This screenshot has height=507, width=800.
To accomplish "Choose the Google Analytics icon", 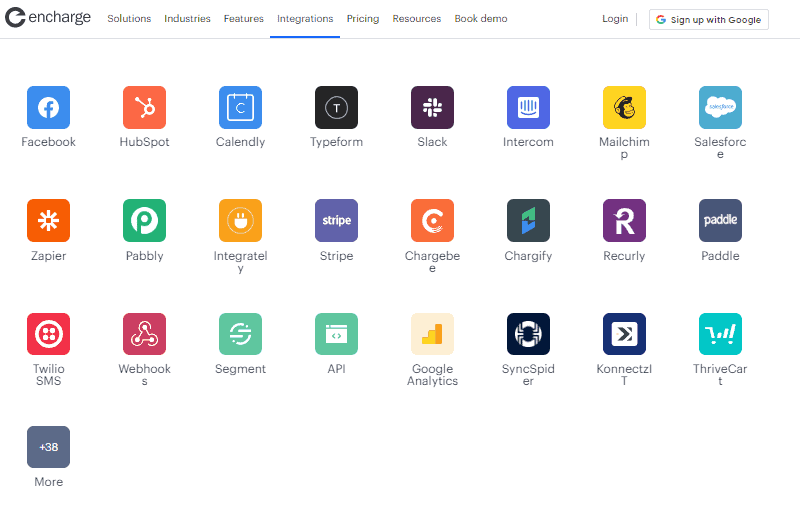I will tap(432, 334).
